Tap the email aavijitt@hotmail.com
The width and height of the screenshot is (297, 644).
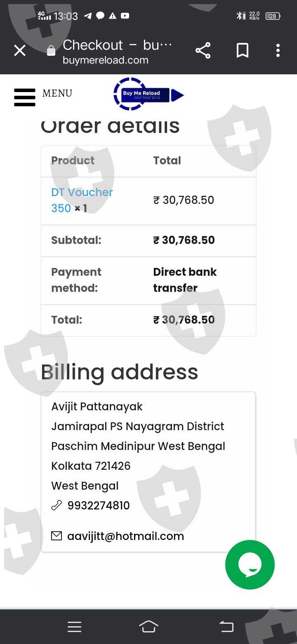pyautogui.click(x=125, y=536)
